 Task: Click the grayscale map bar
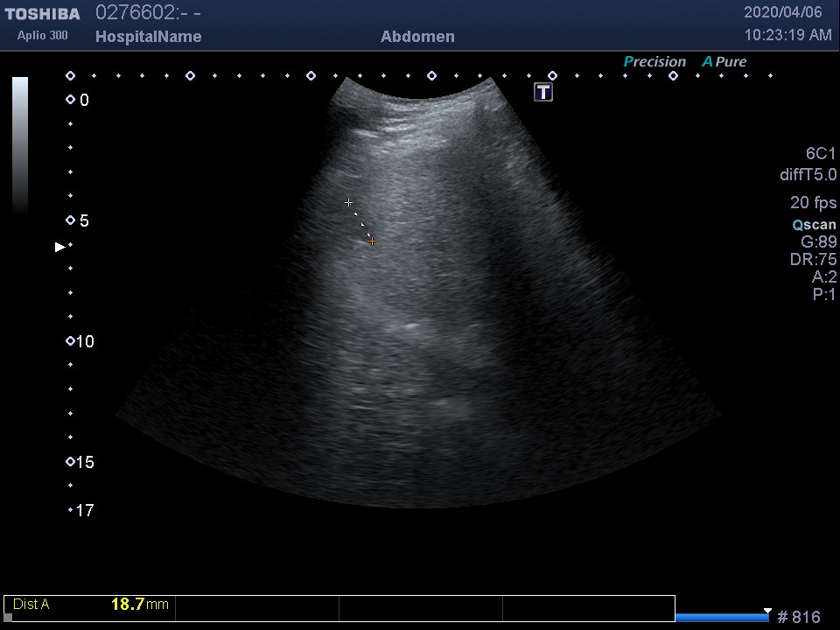coord(19,144)
